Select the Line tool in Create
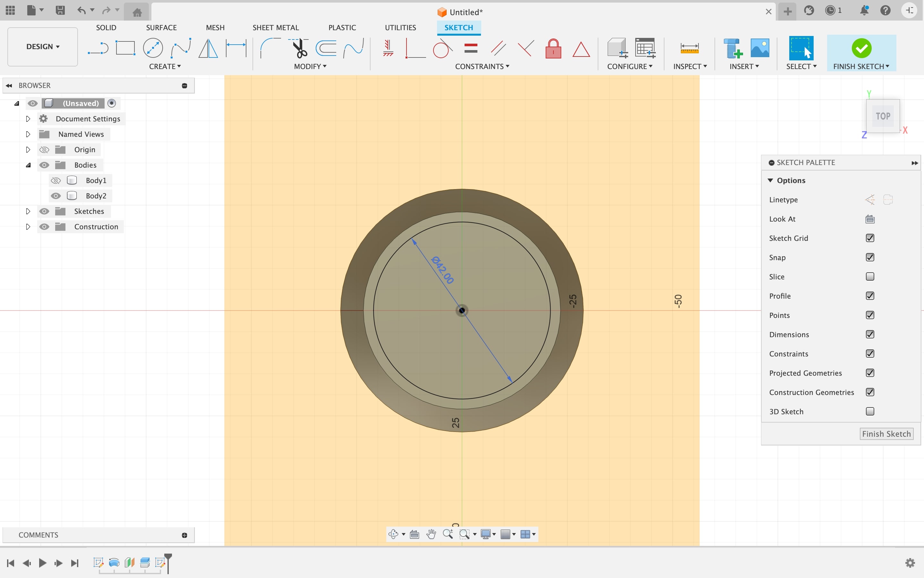 98,48
